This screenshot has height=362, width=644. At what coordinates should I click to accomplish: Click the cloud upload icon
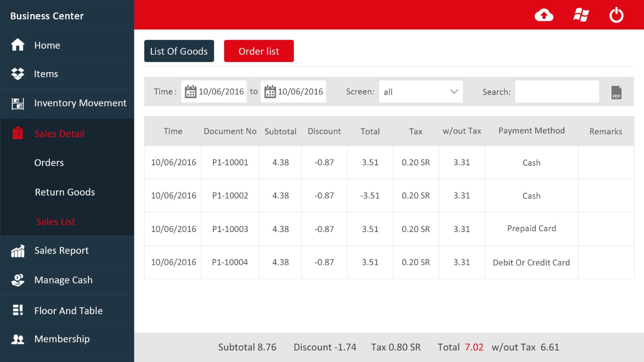(544, 15)
